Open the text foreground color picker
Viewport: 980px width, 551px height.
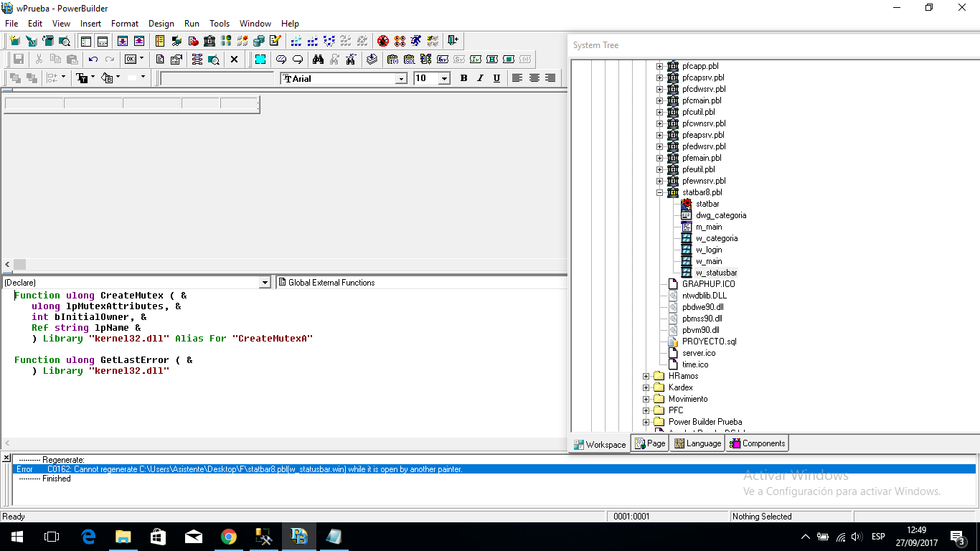click(x=82, y=77)
